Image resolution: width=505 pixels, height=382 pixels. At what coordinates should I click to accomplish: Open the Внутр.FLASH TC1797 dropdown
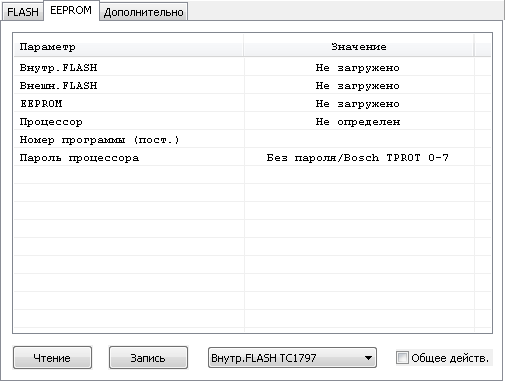292,358
